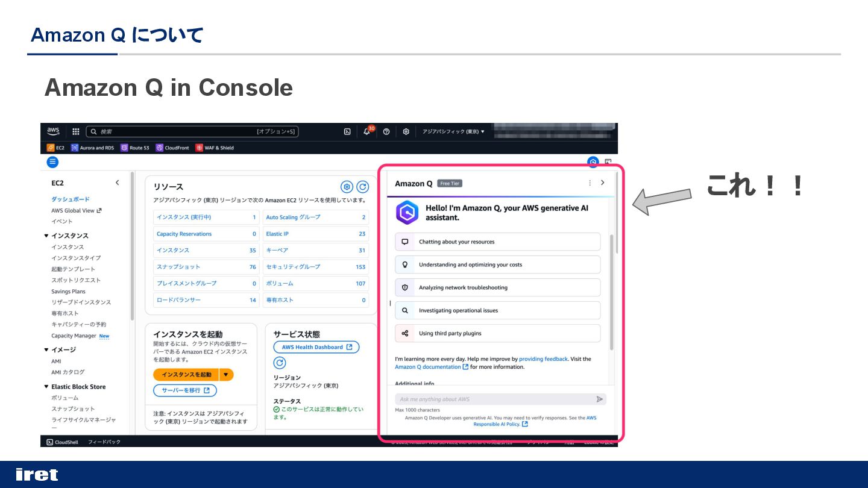Open Elastic IP resource link
Viewport: 868px width, 488px height.
[x=277, y=234]
